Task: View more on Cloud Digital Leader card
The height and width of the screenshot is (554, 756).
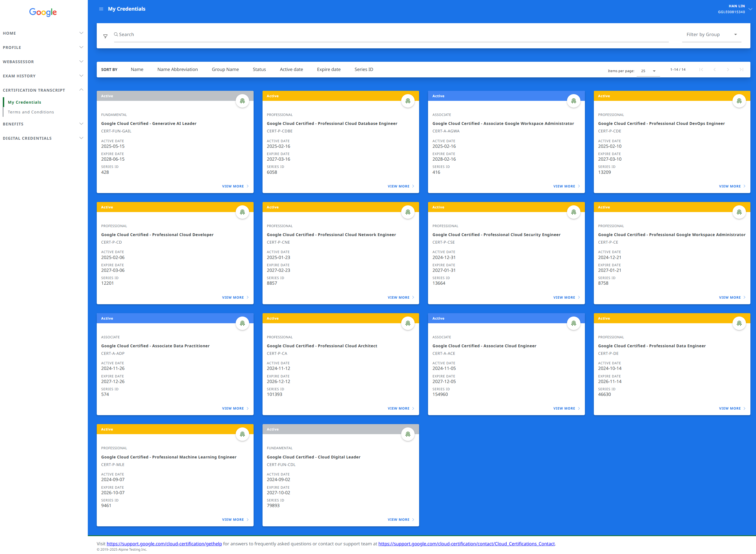Action: pos(401,519)
